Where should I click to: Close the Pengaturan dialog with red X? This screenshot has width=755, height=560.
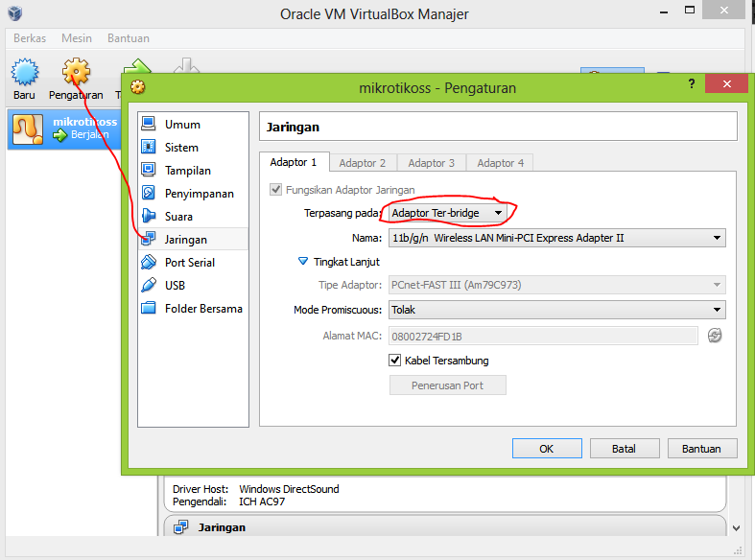(726, 83)
